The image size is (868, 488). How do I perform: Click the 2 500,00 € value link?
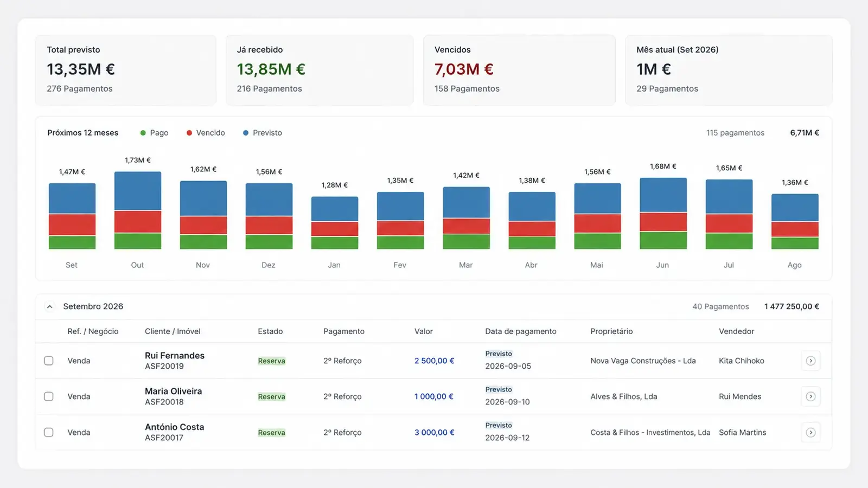[x=435, y=361]
